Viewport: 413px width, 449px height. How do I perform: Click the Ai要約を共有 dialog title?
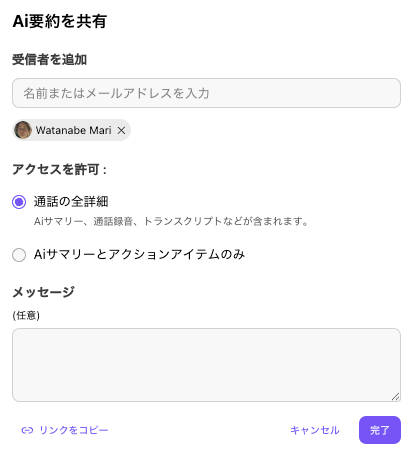pos(60,21)
